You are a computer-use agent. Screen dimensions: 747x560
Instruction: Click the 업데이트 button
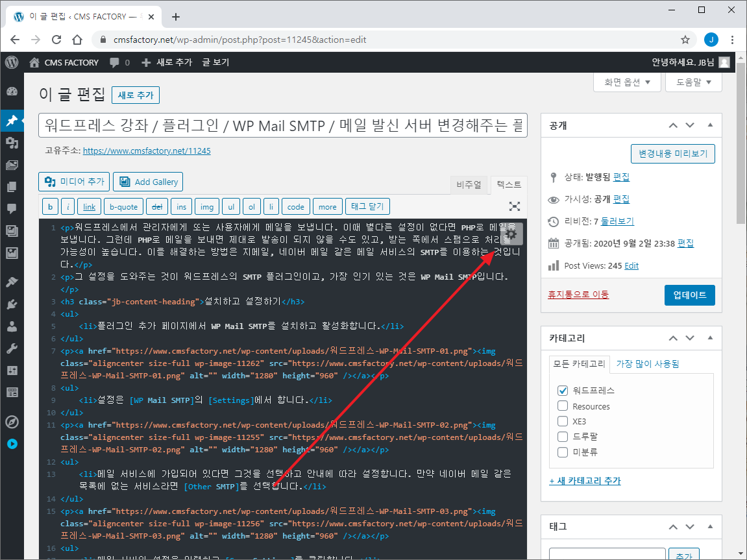[689, 295]
